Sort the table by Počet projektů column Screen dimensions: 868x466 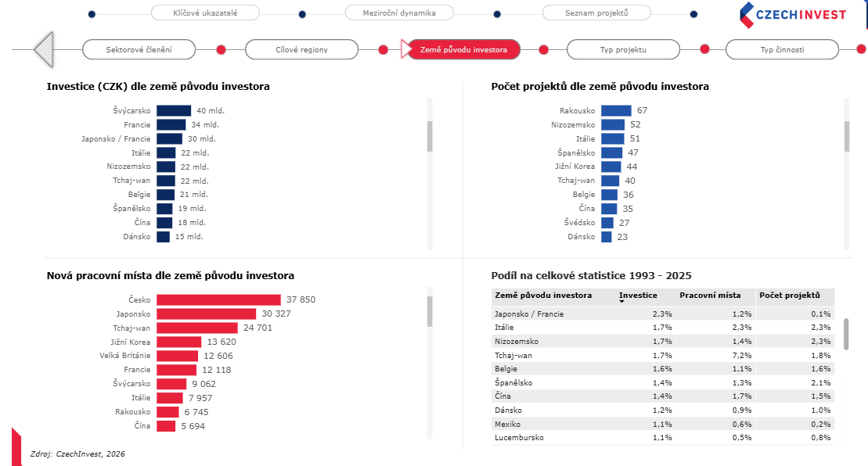tap(790, 296)
